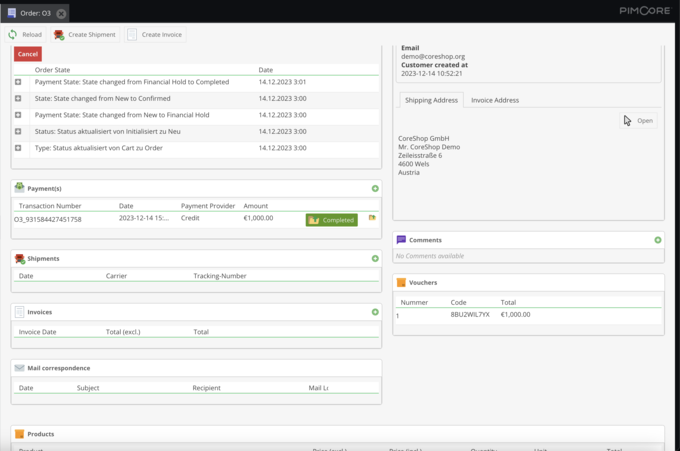
Task: Click the payment date 2023-12-14 15:... cell
Action: click(x=144, y=218)
